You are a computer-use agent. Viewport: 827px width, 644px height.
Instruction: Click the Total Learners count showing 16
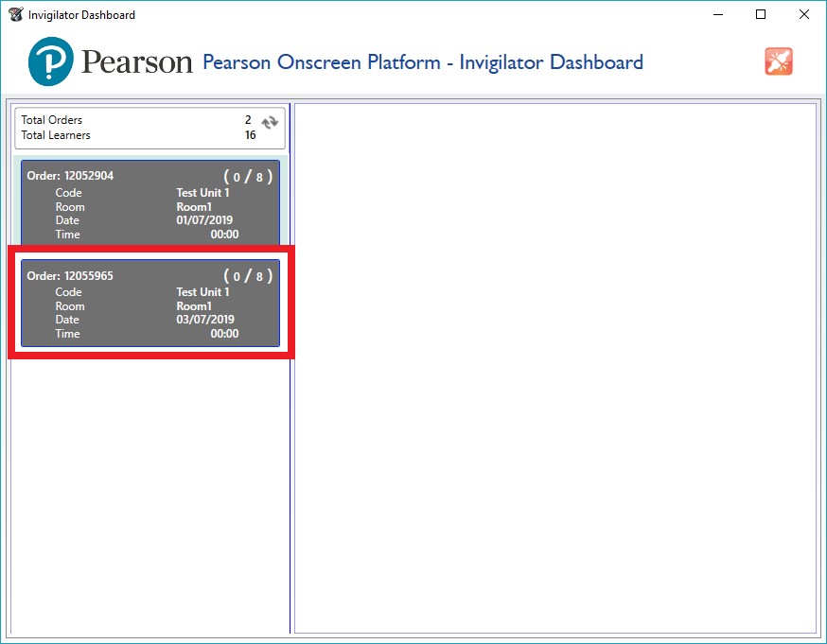pos(251,135)
